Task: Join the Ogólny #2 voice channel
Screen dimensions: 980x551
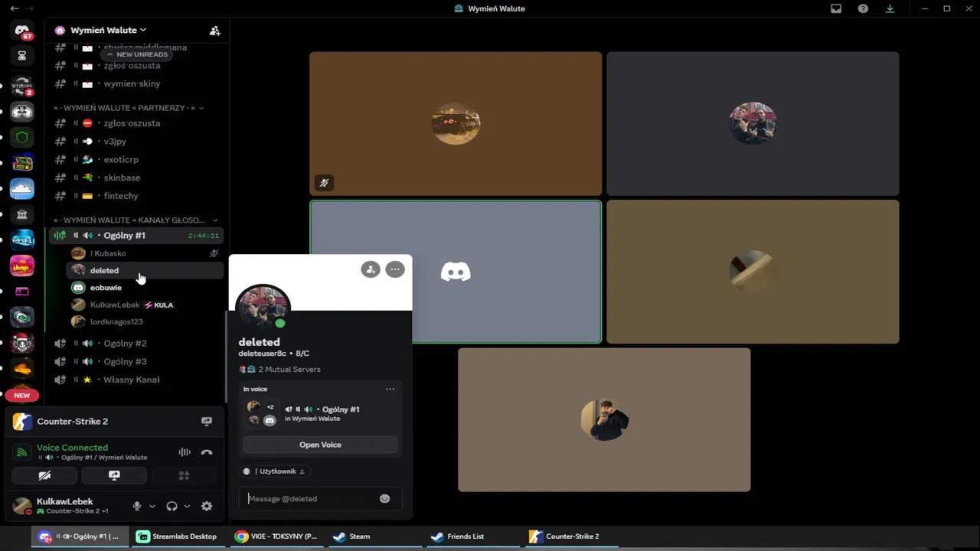Action: coord(125,344)
